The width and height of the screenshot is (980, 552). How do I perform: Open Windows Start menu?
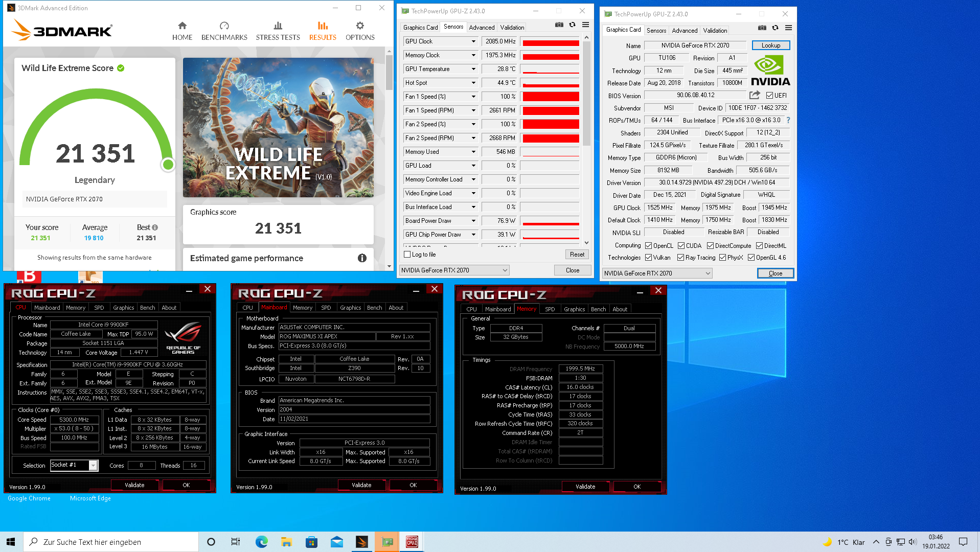(11, 542)
